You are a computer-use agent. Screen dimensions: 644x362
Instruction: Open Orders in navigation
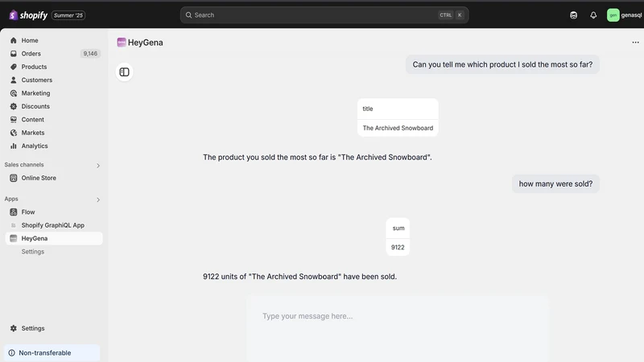point(31,53)
